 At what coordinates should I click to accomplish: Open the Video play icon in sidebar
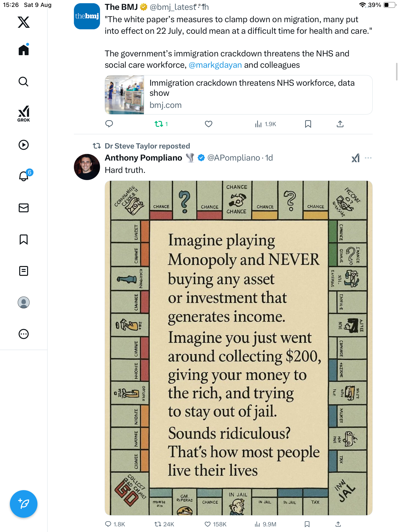pyautogui.click(x=24, y=145)
